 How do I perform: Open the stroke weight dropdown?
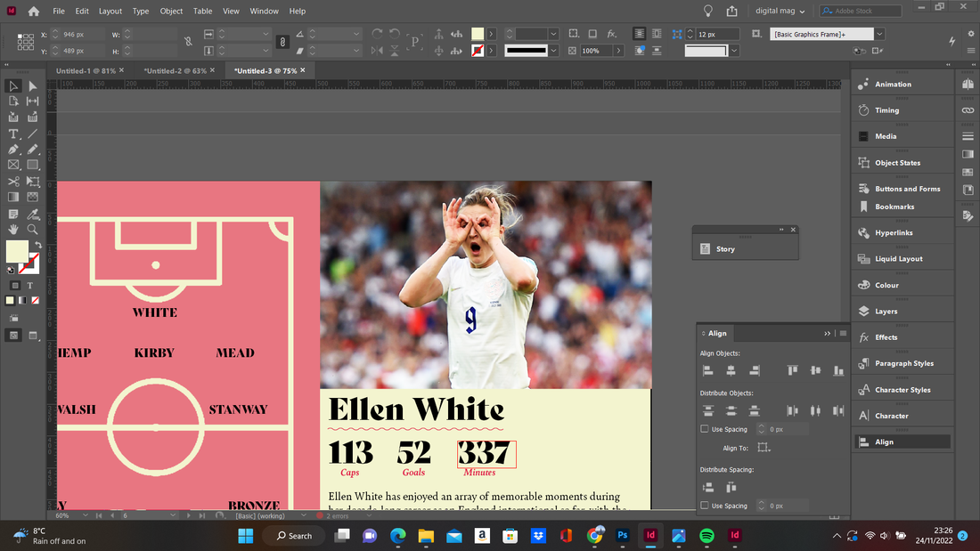[x=553, y=34]
